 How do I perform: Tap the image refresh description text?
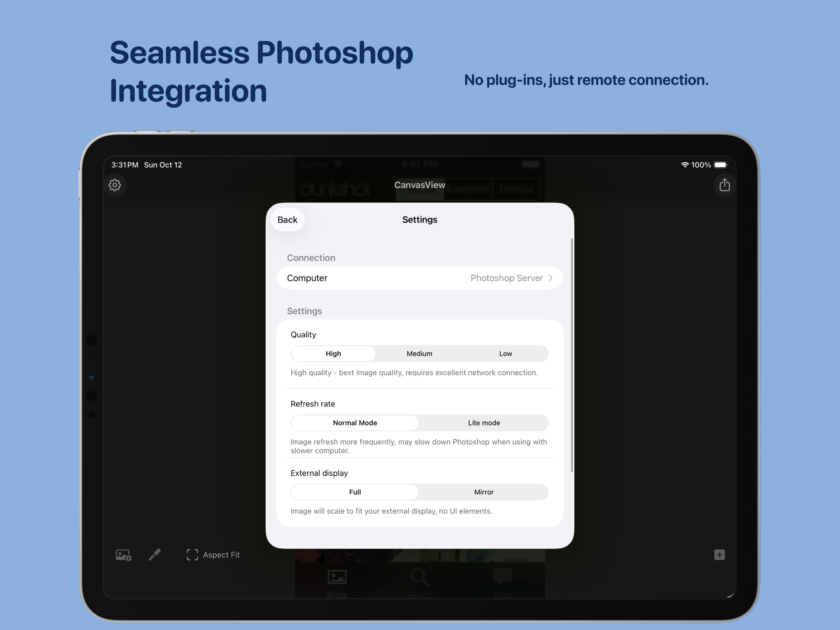(418, 446)
